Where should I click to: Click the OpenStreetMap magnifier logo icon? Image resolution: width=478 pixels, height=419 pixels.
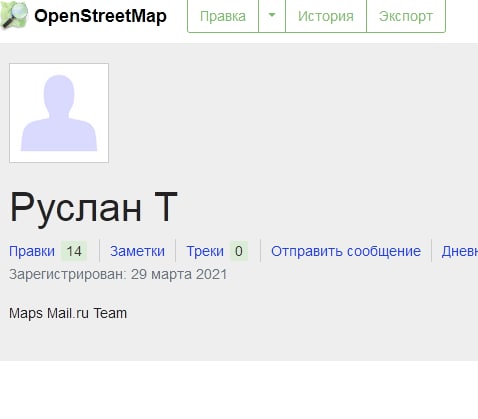[14, 15]
